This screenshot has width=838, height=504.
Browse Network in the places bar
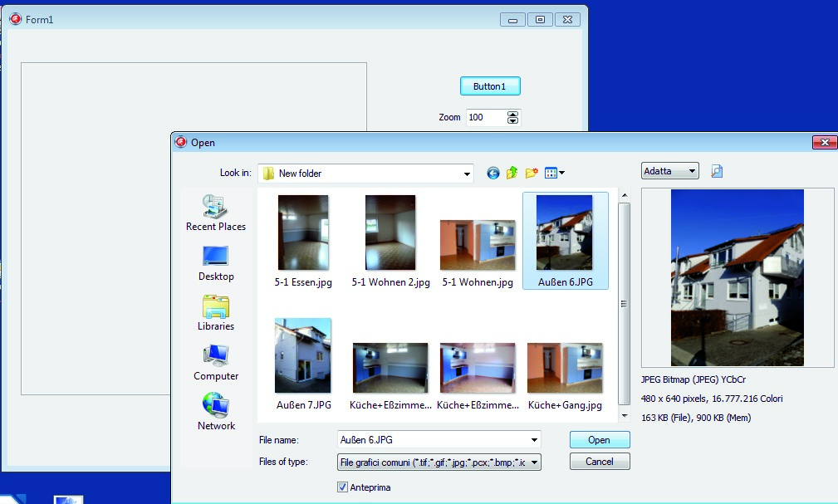click(x=216, y=412)
